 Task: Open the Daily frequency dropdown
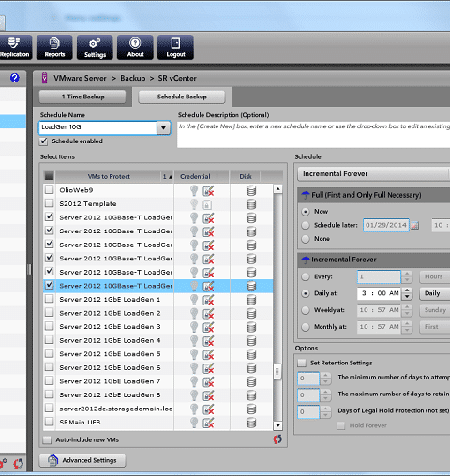tap(435, 293)
